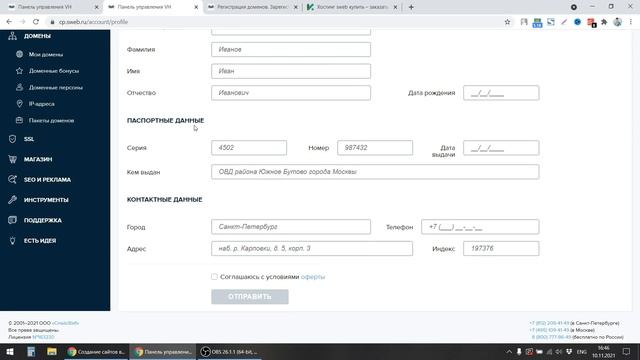Image resolution: width=640 pixels, height=360 pixels.
Task: Check Соглашаюсь с условиями checkbox
Action: (x=214, y=277)
